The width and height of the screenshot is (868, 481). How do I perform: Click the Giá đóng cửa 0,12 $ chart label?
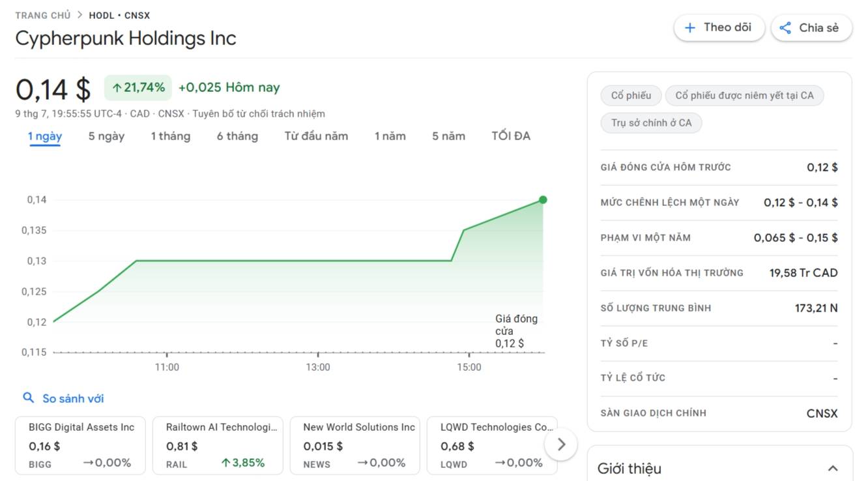click(x=517, y=331)
